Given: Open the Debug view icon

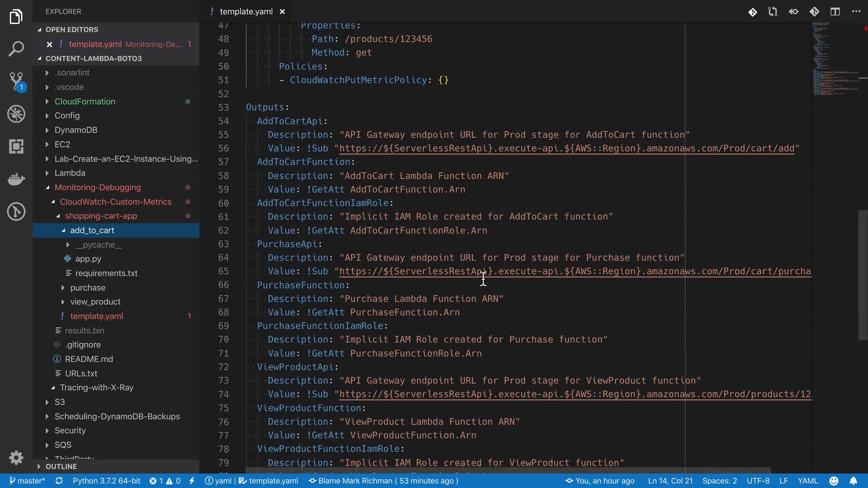Looking at the screenshot, I should 16,114.
